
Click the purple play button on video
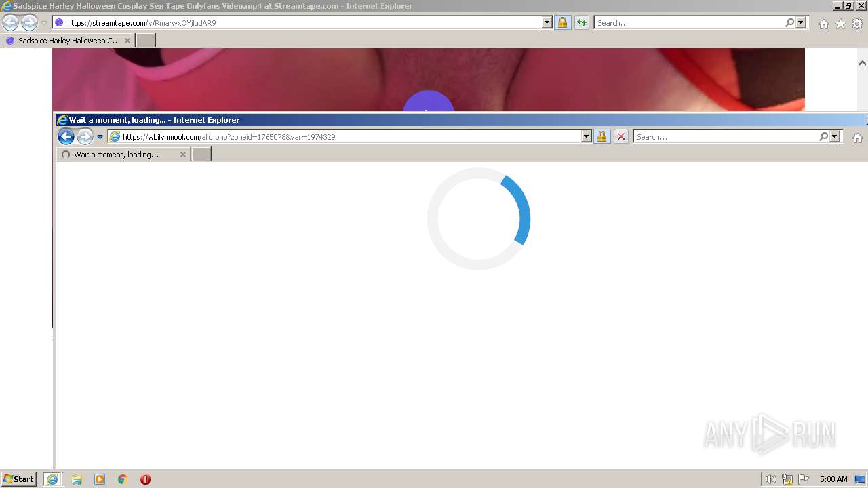coord(429,102)
